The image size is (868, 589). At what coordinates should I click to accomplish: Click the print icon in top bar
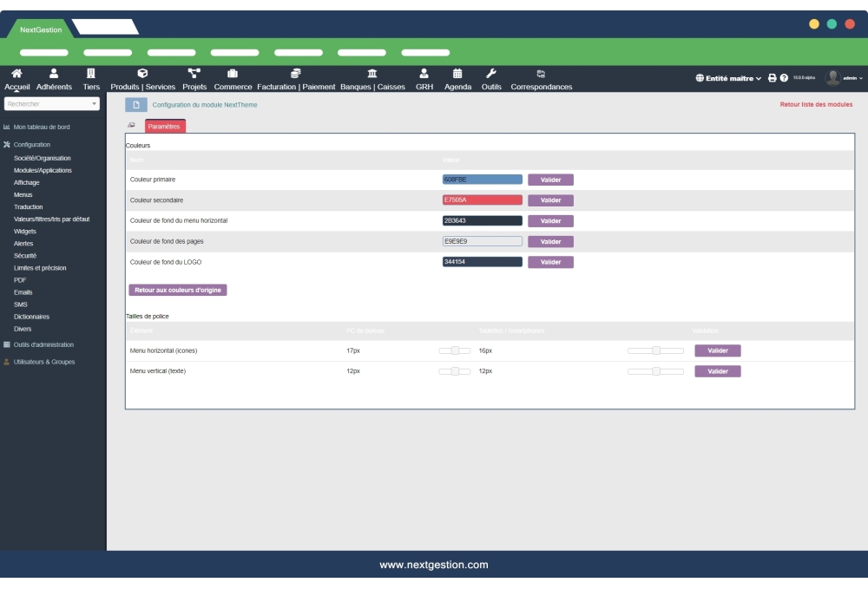click(772, 78)
